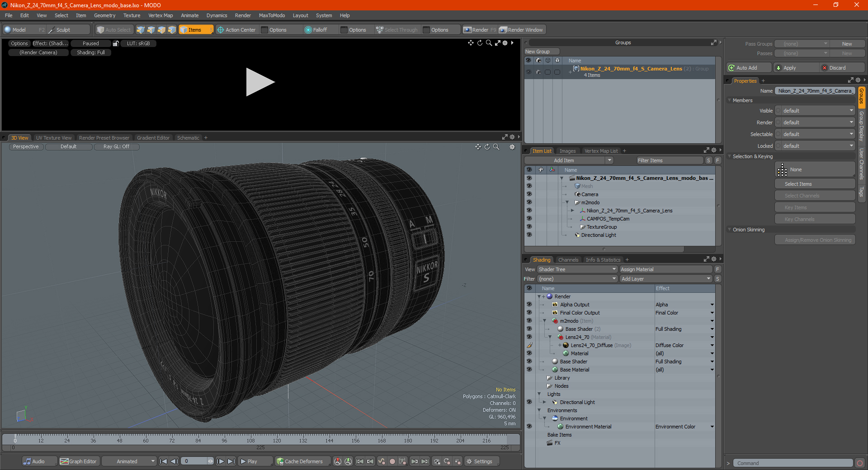This screenshot has height=470, width=868.
Task: Open the Add Item dropdown
Action: 569,160
